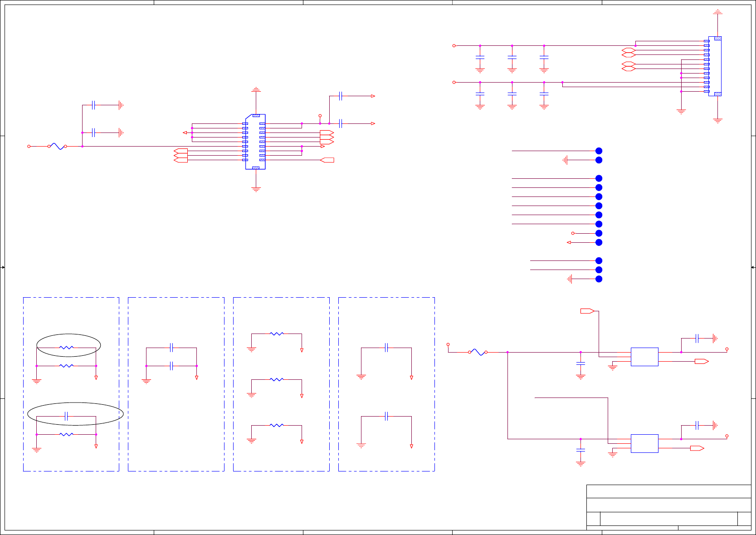Click the fuse symbol feeding the regulator blocks
Image resolution: width=756 pixels, height=535 pixels.
[x=478, y=352]
